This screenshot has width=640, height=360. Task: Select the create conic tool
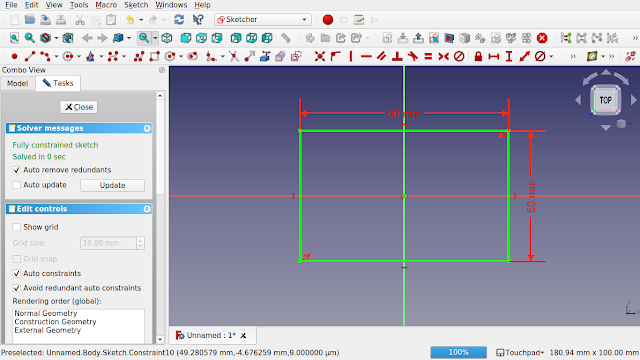pos(90,56)
